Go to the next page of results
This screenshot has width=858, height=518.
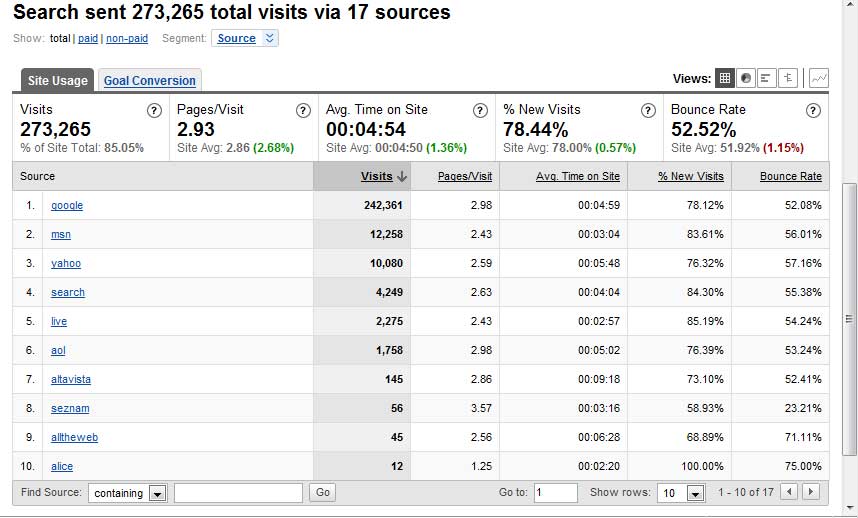coord(811,492)
